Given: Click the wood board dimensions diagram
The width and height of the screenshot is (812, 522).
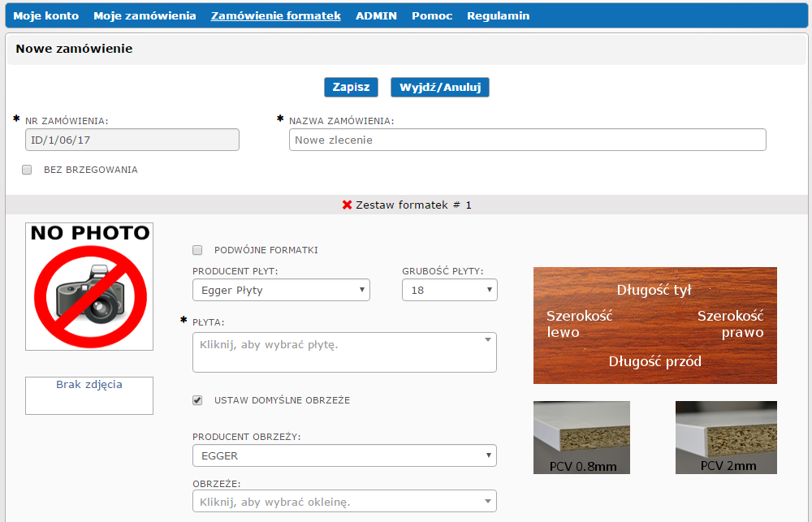Looking at the screenshot, I should [x=654, y=325].
